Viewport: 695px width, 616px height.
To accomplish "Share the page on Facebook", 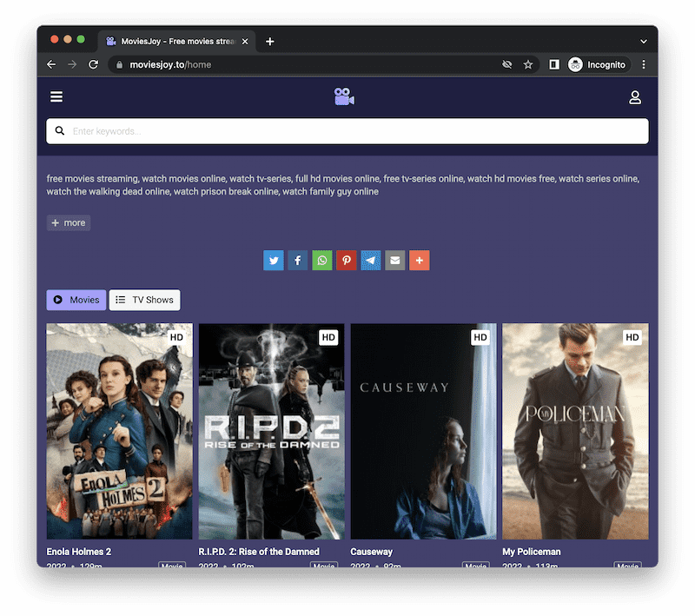I will coord(298,260).
